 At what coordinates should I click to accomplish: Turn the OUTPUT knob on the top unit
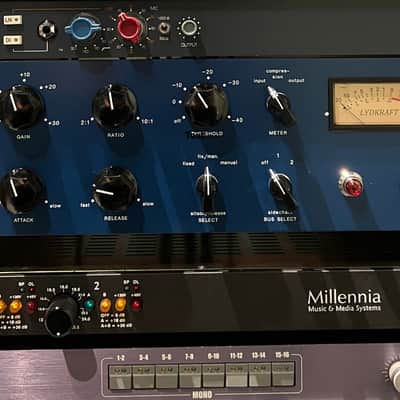coord(189,28)
